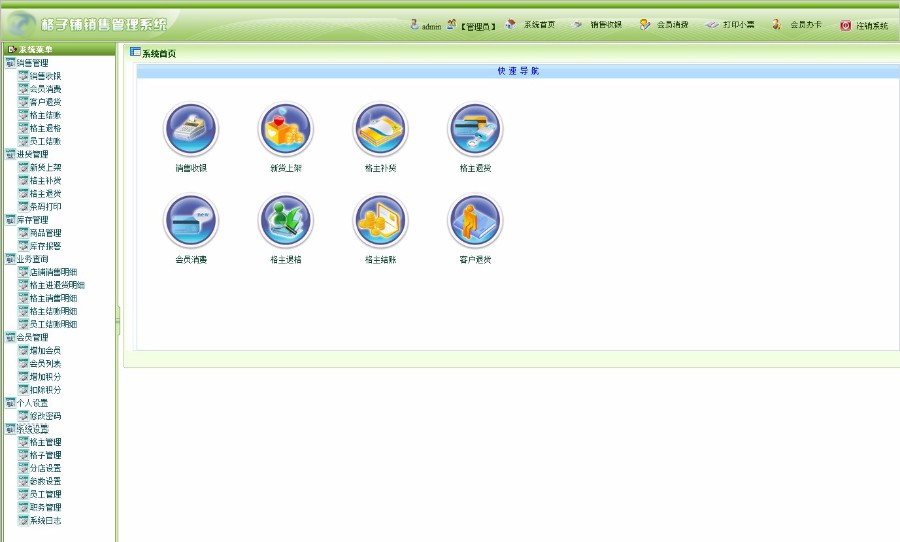900x542 pixels.
Task: Click 会员消费 shortcut in top bar
Action: point(672,25)
